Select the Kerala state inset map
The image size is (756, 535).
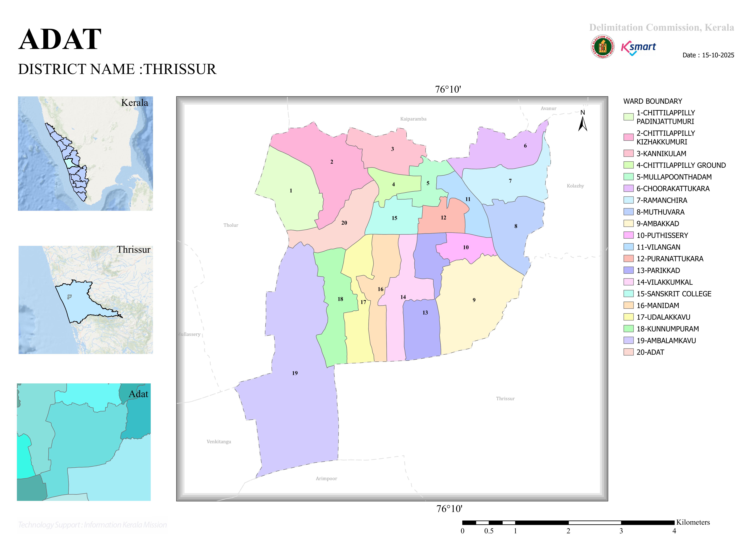point(85,154)
